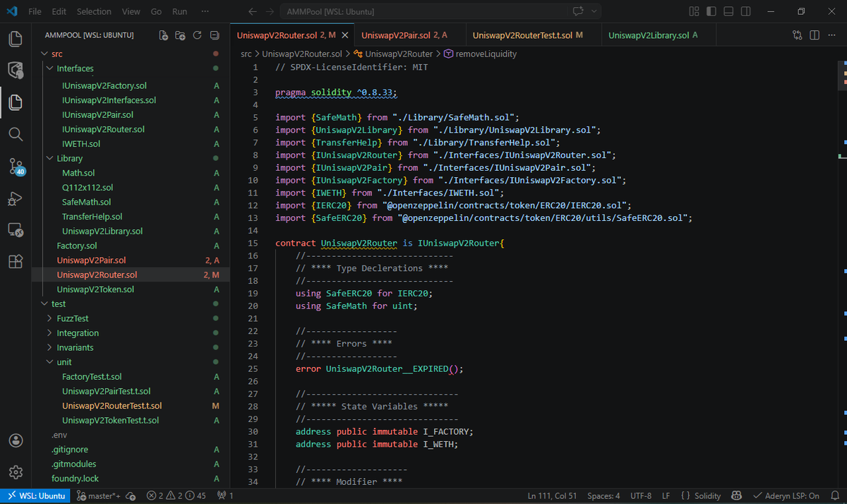Screen dimensions: 847x504
Task: Open the Notifications bell in status bar
Action: 834,496
